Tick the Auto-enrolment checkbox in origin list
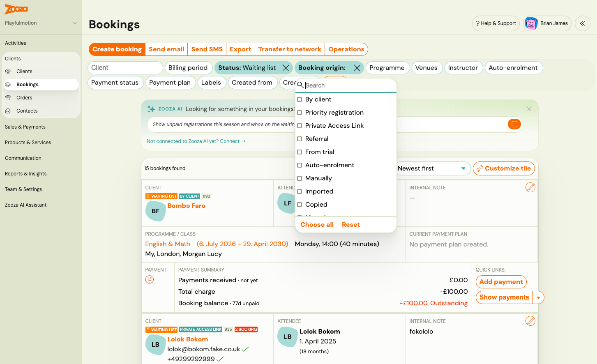 [x=300, y=165]
